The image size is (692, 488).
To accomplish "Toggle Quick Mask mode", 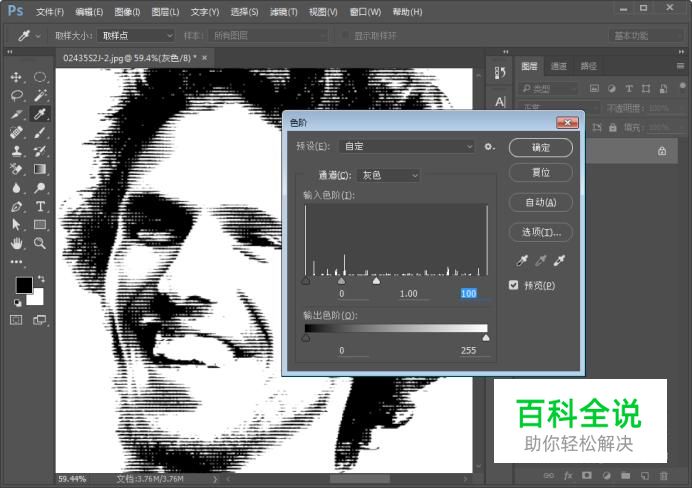I will tap(16, 320).
